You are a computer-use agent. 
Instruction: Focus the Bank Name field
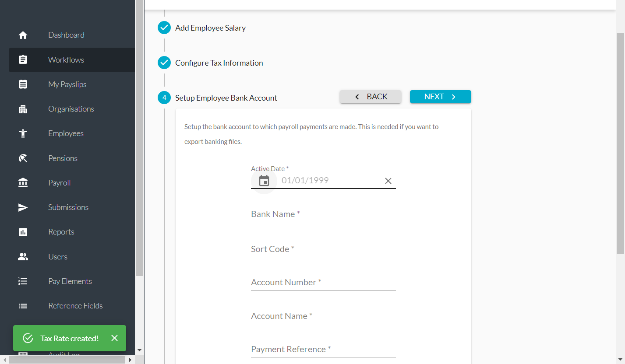pos(323,214)
